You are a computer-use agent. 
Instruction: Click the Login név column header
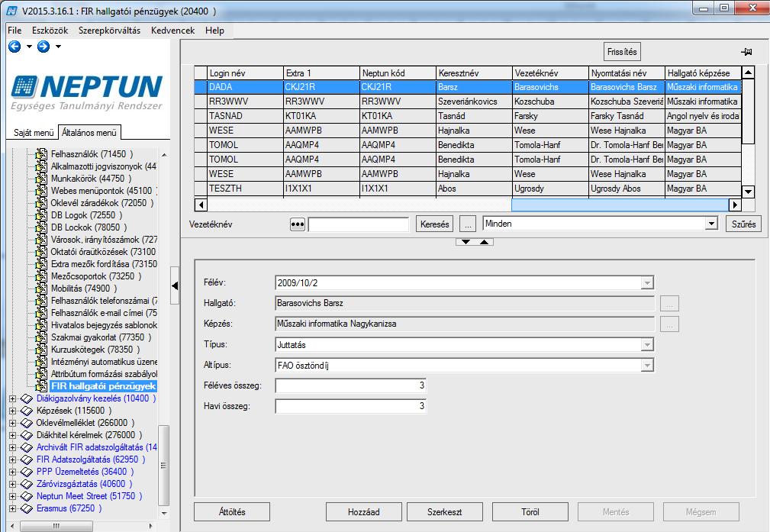pos(245,73)
